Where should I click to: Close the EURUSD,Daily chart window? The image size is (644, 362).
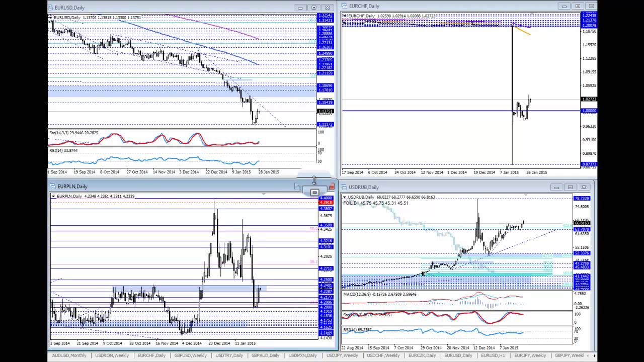point(328,8)
